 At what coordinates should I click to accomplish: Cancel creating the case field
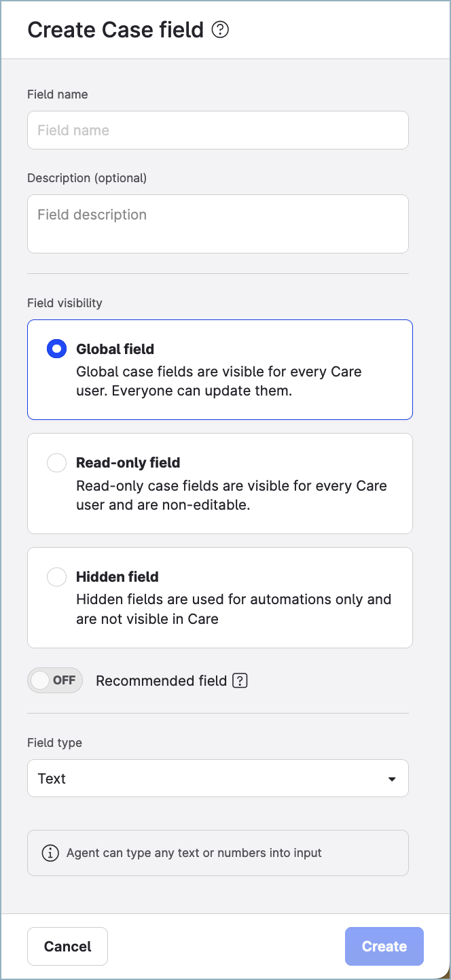pos(67,946)
